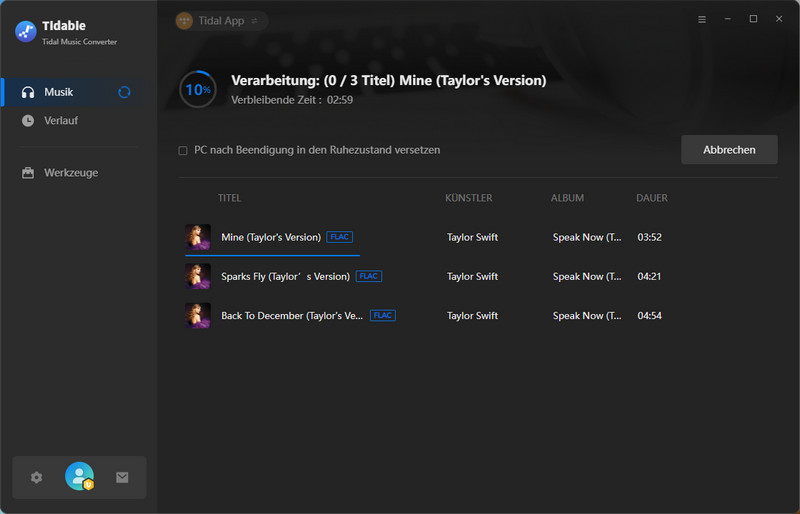Close the Tidable window
The image size is (800, 514).
779,19
